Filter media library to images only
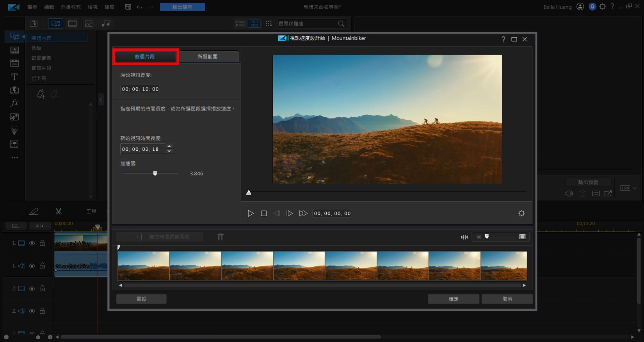Image resolution: width=644 pixels, height=342 pixels. (x=89, y=23)
